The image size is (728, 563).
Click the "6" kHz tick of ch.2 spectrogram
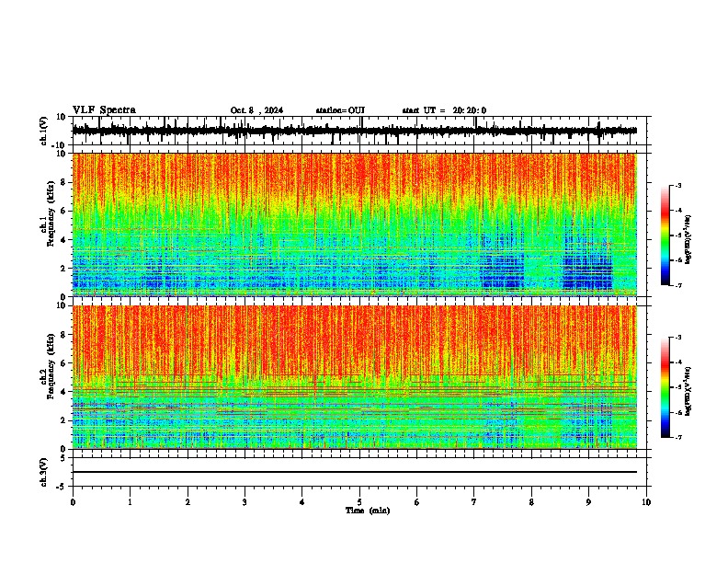pos(64,362)
